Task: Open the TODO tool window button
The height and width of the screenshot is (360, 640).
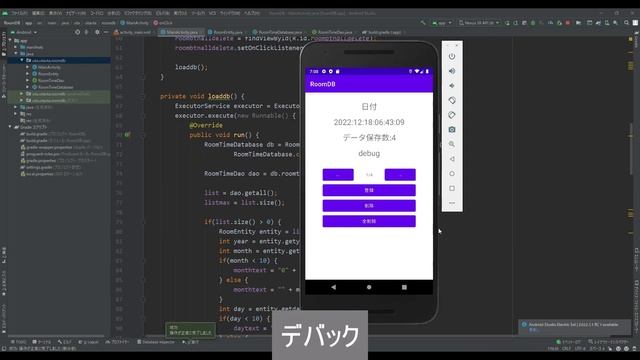Action: [x=18, y=342]
